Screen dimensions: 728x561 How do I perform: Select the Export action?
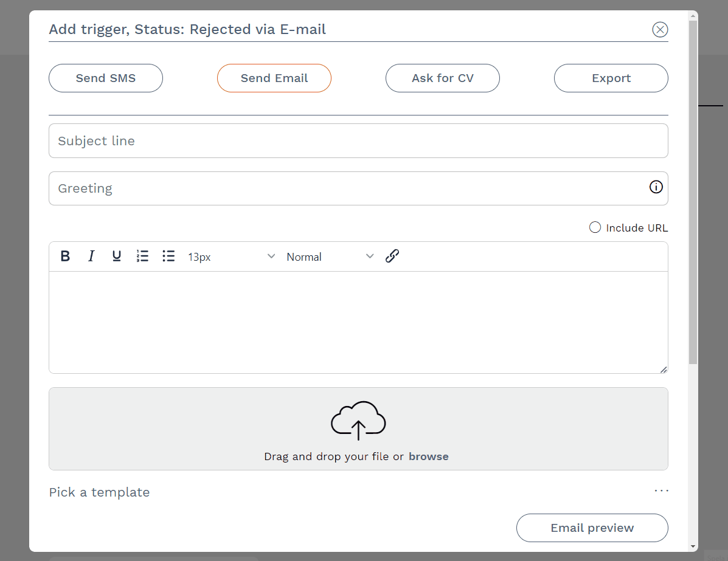click(x=611, y=78)
